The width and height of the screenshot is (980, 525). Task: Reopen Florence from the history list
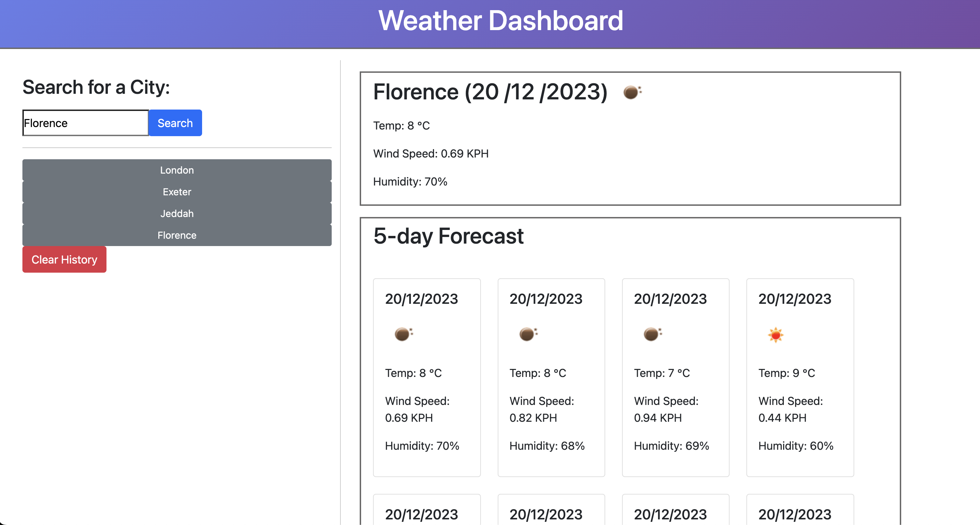(x=177, y=235)
